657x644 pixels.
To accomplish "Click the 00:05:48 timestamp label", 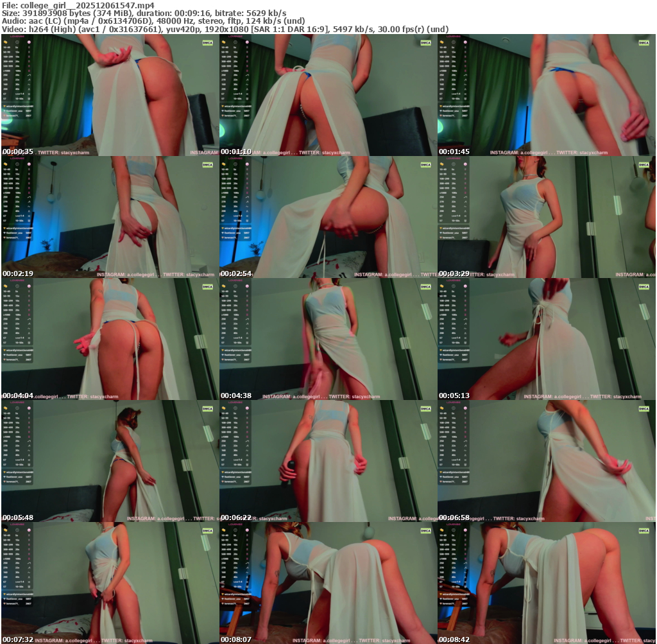I will 18,518.
